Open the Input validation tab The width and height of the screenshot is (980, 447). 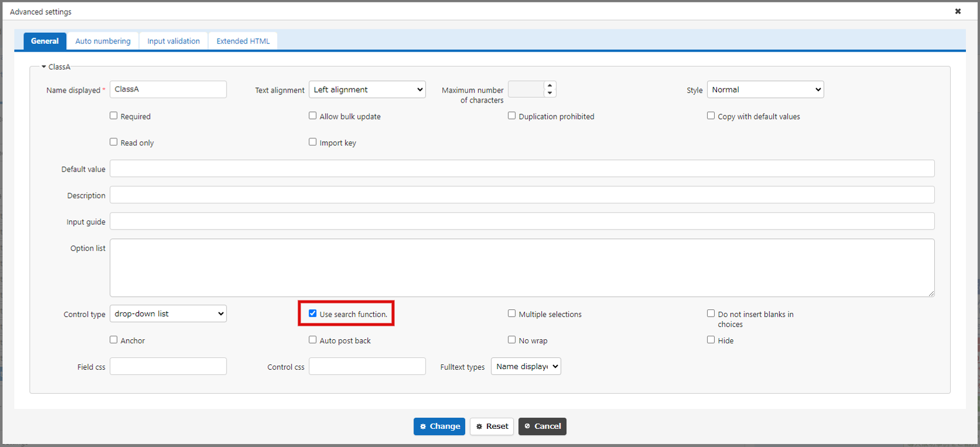(173, 41)
